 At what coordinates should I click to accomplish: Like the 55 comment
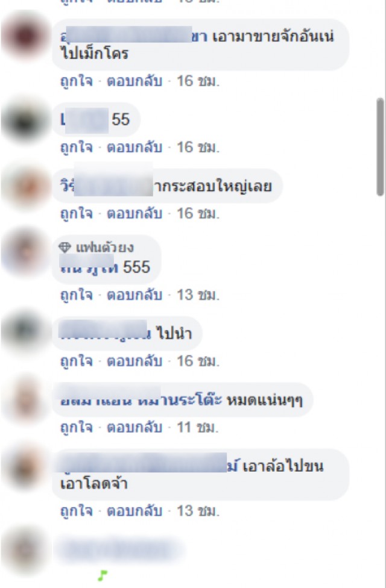(x=77, y=147)
